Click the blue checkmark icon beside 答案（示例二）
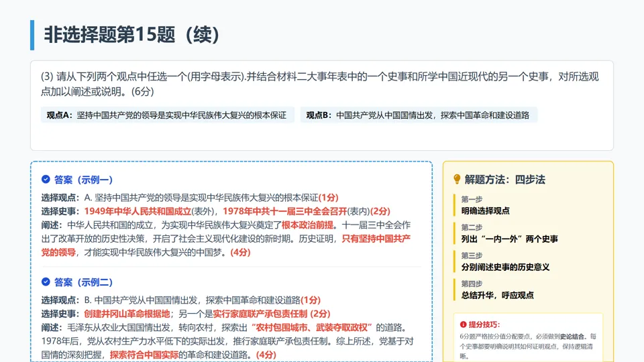Viewport: 644px width, 362px height. [46, 282]
